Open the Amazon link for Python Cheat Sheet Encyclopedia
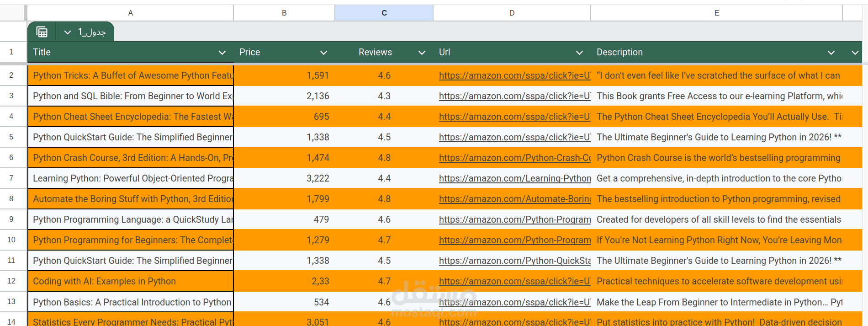868x326 pixels. click(x=514, y=117)
